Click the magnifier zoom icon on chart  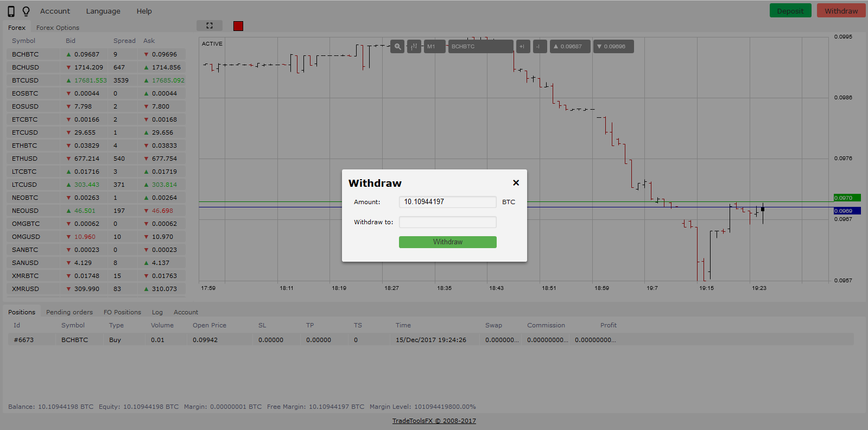[x=397, y=47]
